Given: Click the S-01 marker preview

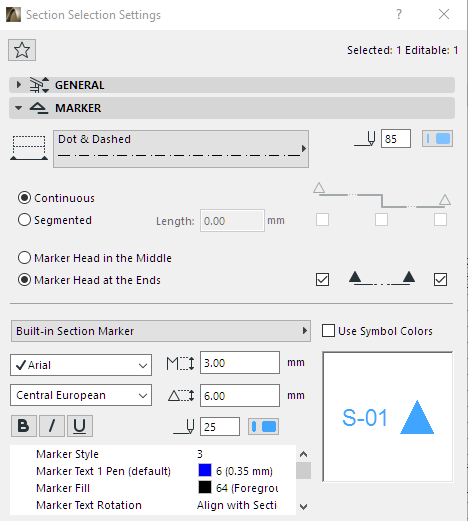Looking at the screenshot, I should pos(388,417).
